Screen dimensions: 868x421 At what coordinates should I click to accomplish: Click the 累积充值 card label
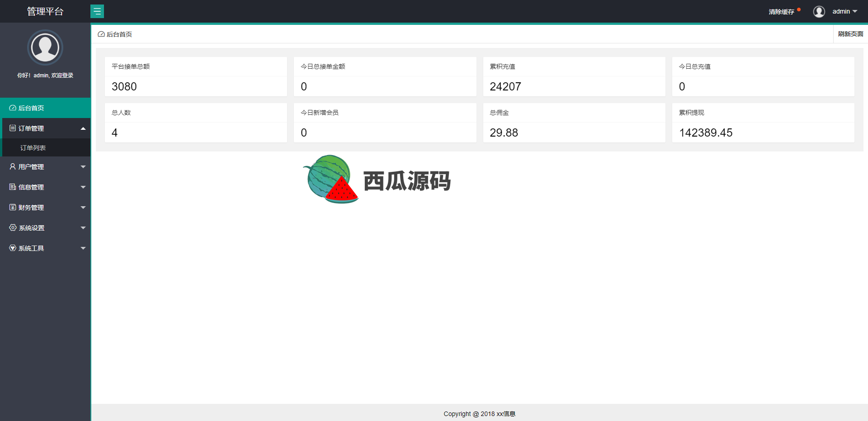click(x=502, y=66)
